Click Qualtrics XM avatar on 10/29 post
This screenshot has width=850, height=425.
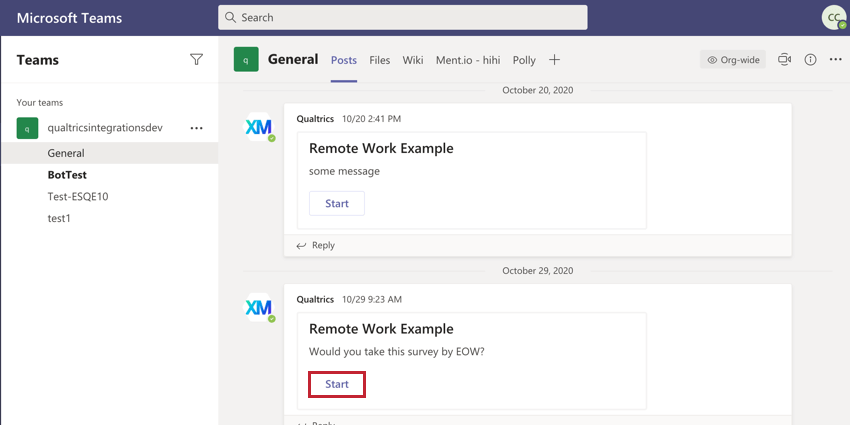click(259, 308)
